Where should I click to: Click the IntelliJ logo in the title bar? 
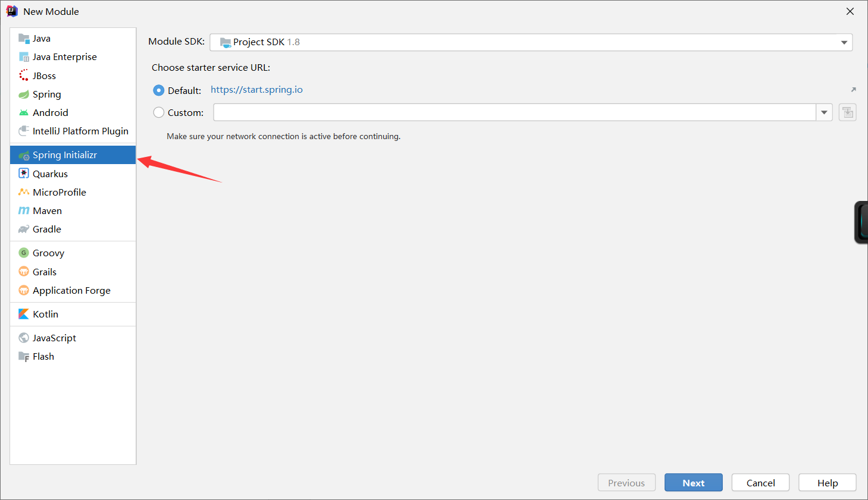click(x=12, y=11)
